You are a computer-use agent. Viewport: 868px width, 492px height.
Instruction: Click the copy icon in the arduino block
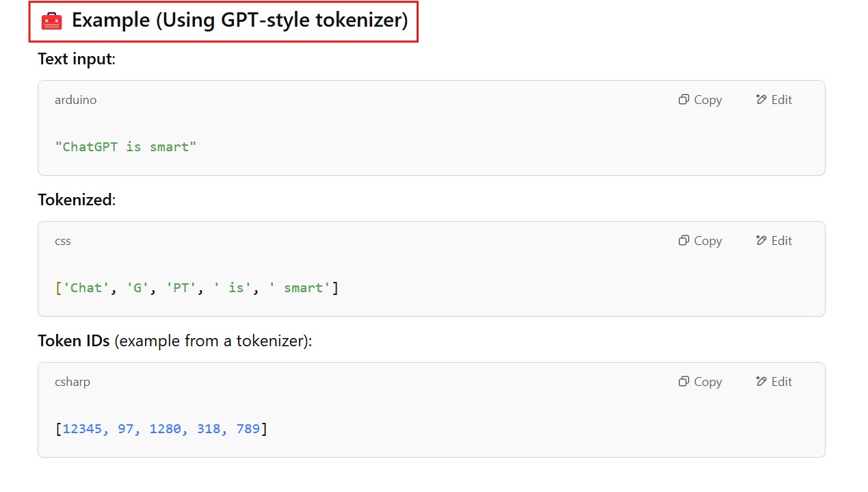pos(683,100)
